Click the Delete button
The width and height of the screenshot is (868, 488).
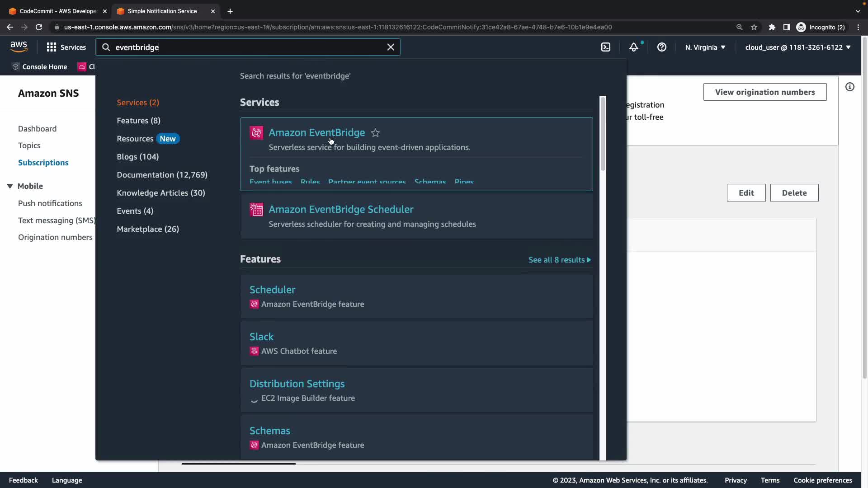click(x=794, y=193)
